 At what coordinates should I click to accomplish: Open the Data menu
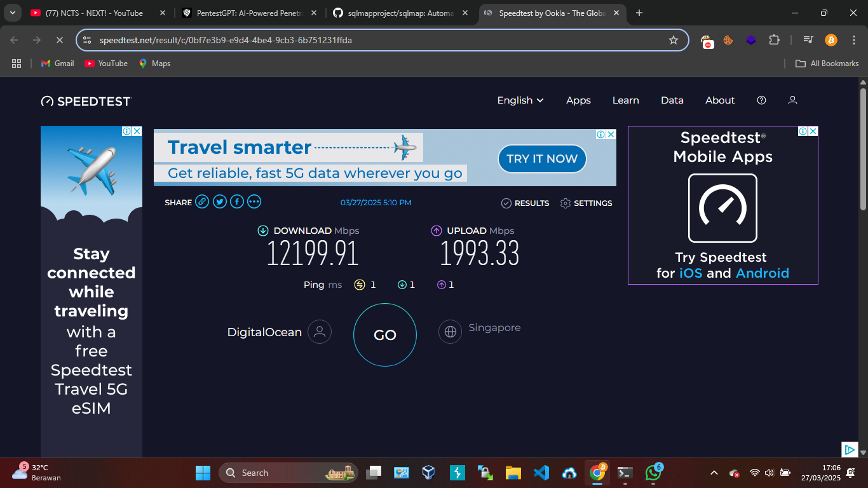(x=672, y=100)
